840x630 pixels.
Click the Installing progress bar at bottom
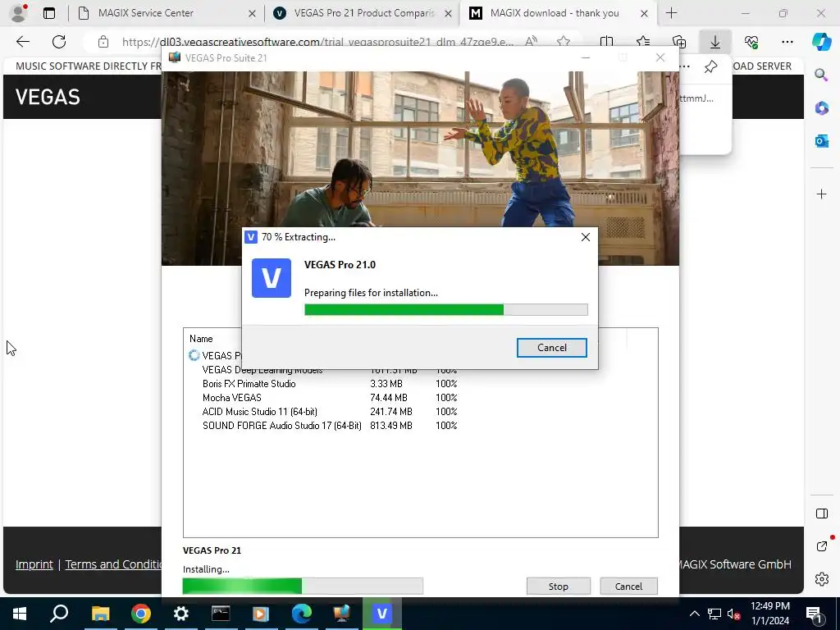(x=303, y=586)
